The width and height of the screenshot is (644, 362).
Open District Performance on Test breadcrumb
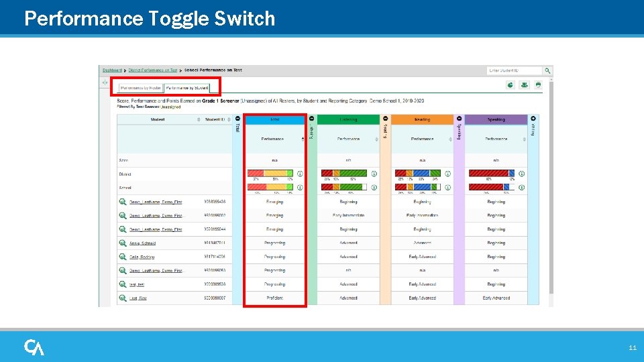(153, 70)
